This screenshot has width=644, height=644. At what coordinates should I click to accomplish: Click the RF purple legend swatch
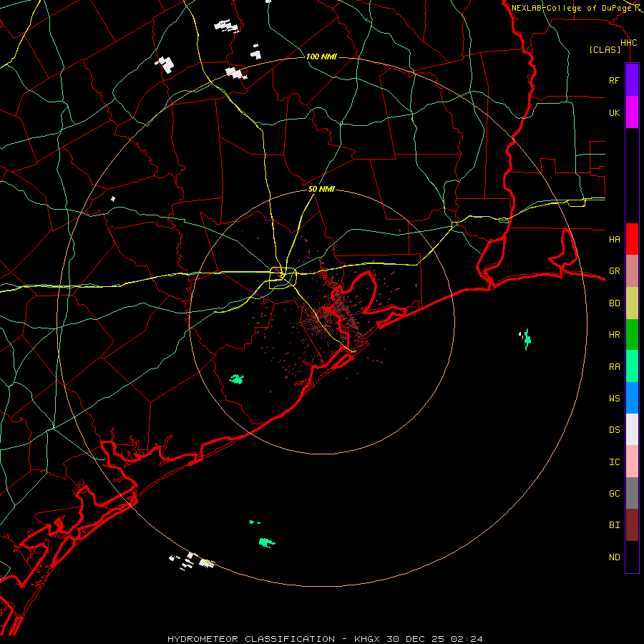tap(632, 79)
